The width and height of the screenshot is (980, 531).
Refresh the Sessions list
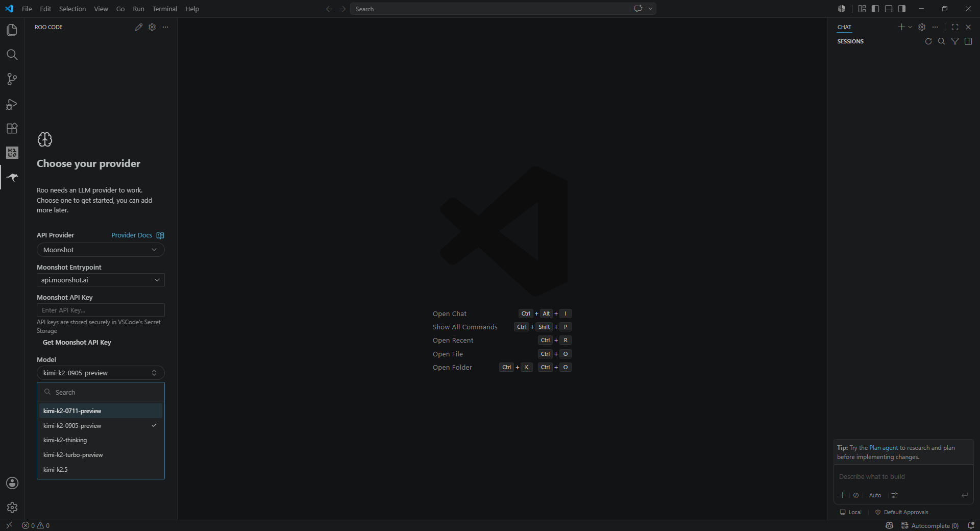[x=928, y=41]
